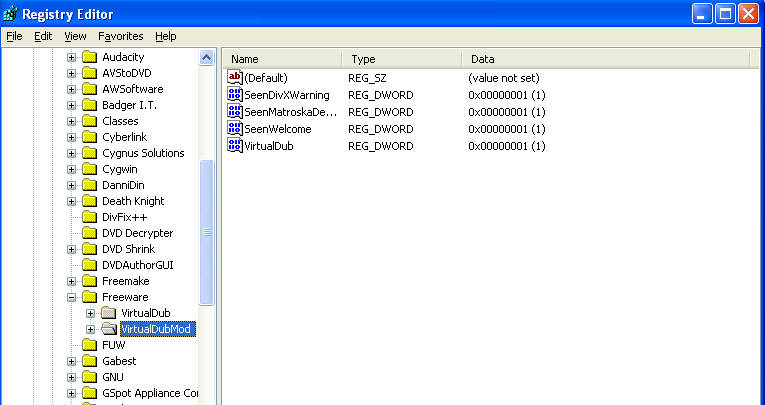
Task: Expand the Audacity key
Action: coord(72,58)
